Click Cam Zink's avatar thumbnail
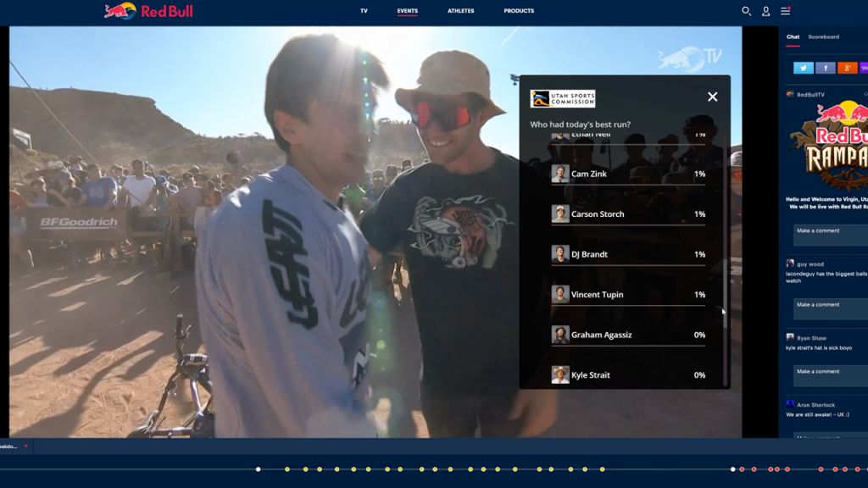Image resolution: width=868 pixels, height=488 pixels. pos(560,174)
